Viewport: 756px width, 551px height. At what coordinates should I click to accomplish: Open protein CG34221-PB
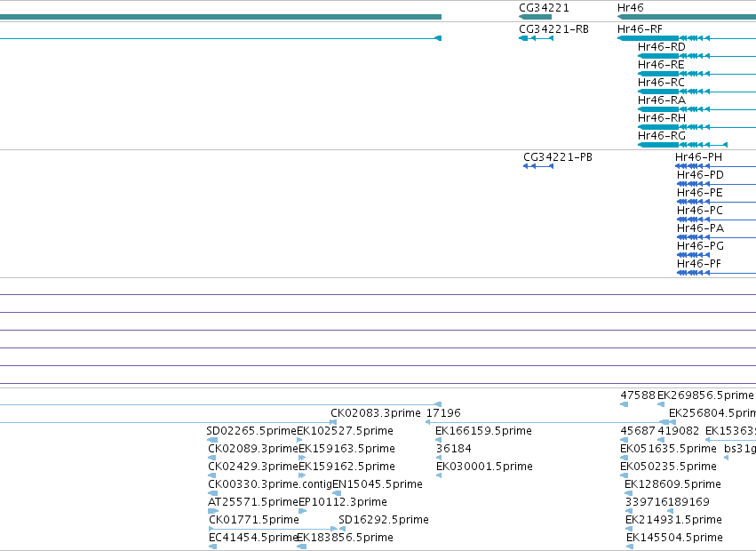pos(558,157)
